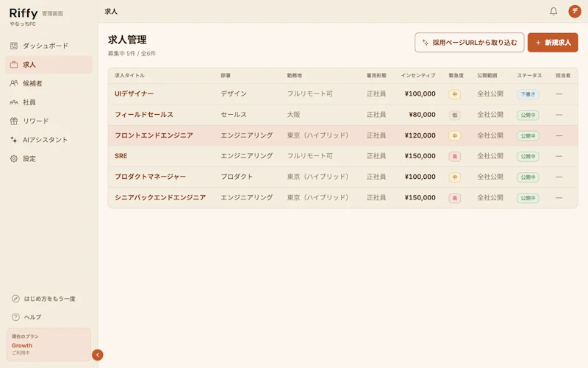
Task: Click the question mark help icon
Action: tap(15, 317)
